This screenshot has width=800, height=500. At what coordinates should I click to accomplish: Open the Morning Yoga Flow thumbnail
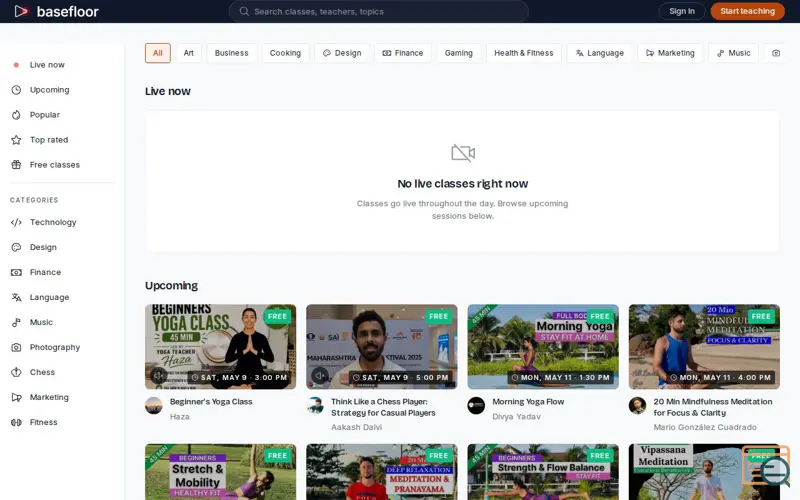click(x=543, y=347)
